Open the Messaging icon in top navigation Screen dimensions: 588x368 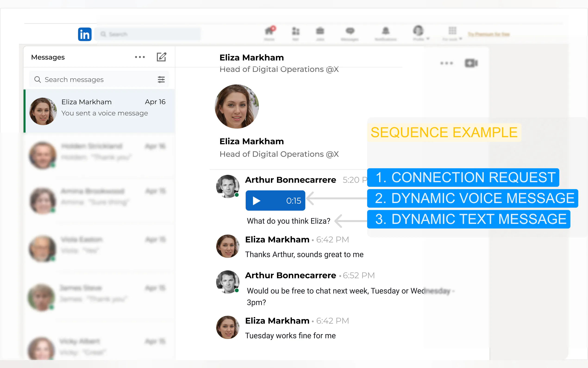[350, 31]
